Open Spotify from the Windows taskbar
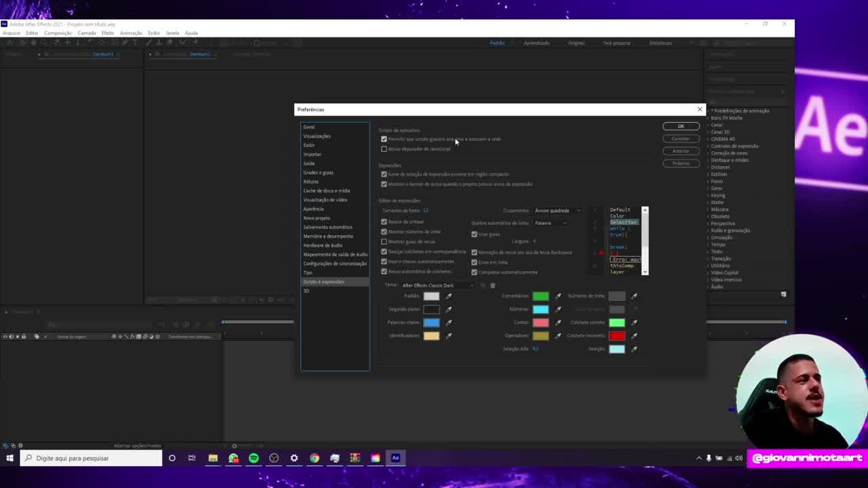Image resolution: width=868 pixels, height=488 pixels. coord(254,458)
